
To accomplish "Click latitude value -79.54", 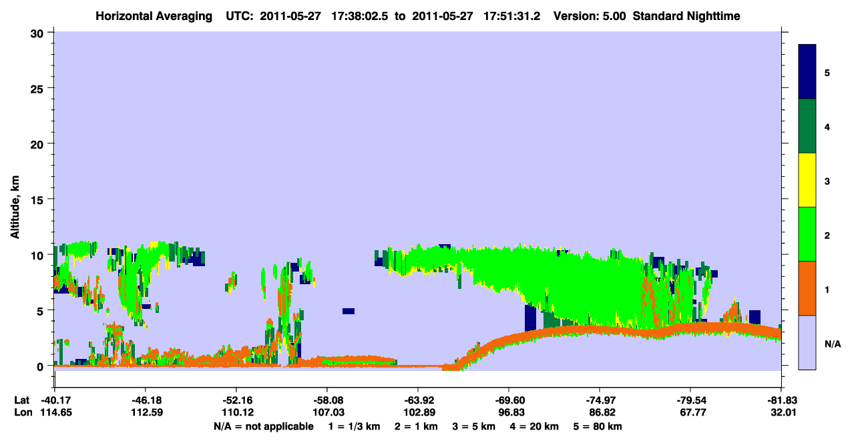I will (690, 400).
